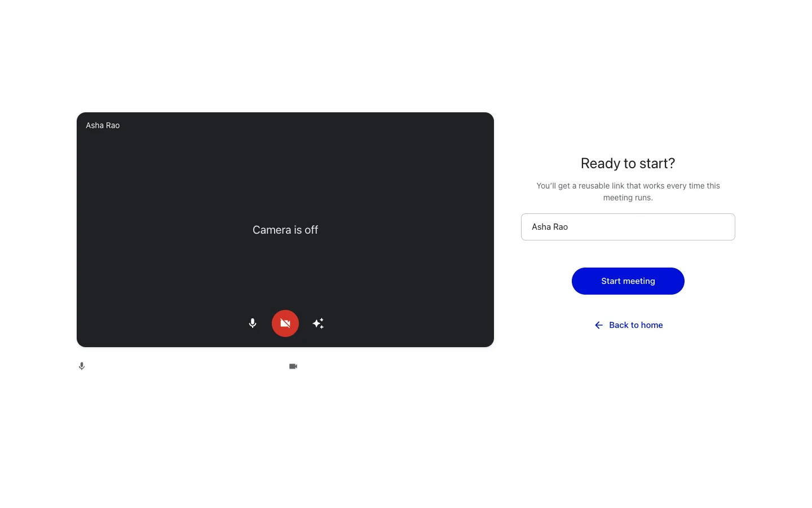
Task: Turn on the camera with the red button
Action: [x=285, y=323]
